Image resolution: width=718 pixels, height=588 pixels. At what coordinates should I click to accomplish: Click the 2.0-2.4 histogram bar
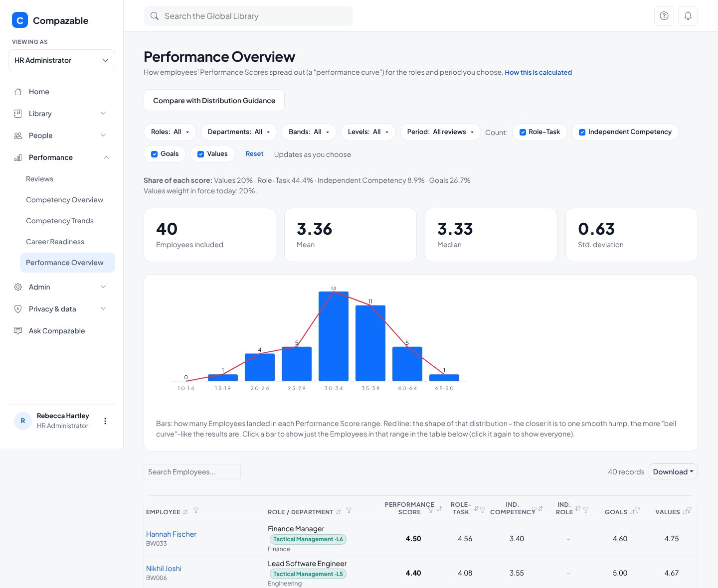pos(260,367)
